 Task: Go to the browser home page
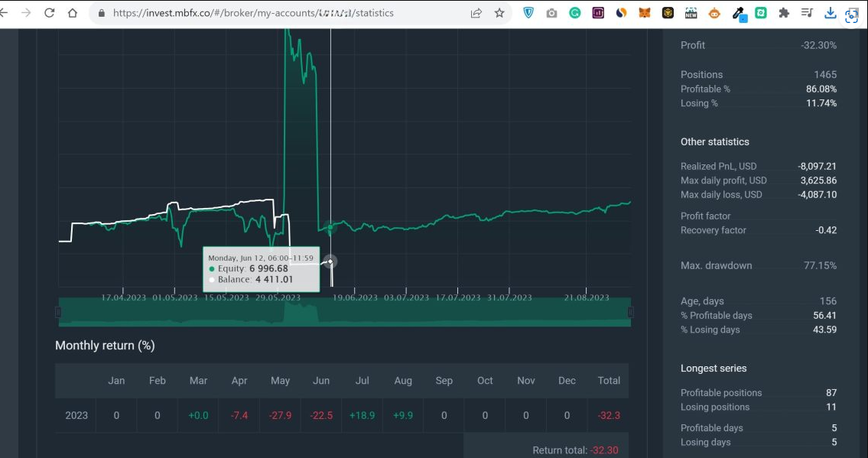(x=73, y=13)
